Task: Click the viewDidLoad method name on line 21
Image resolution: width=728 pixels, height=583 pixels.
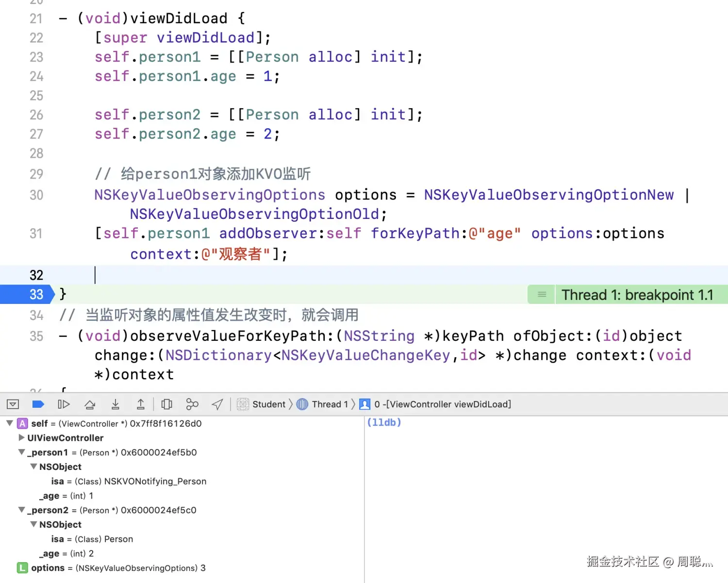Action: pos(179,18)
